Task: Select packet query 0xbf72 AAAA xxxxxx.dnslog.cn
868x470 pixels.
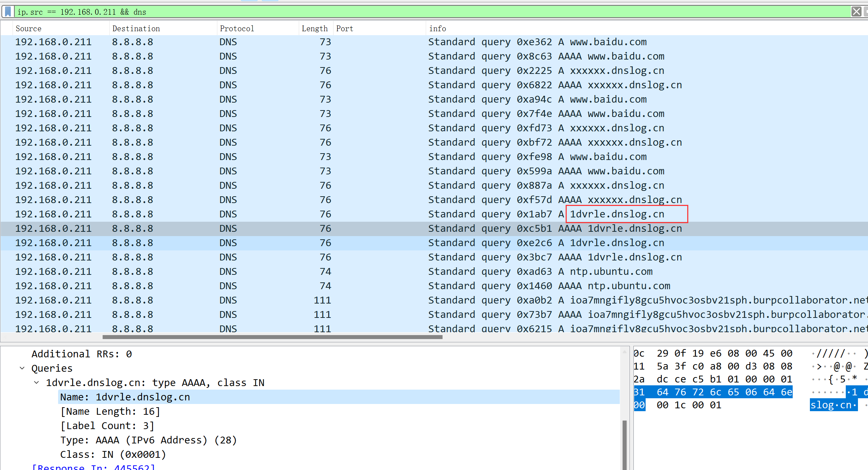Action: (x=434, y=142)
